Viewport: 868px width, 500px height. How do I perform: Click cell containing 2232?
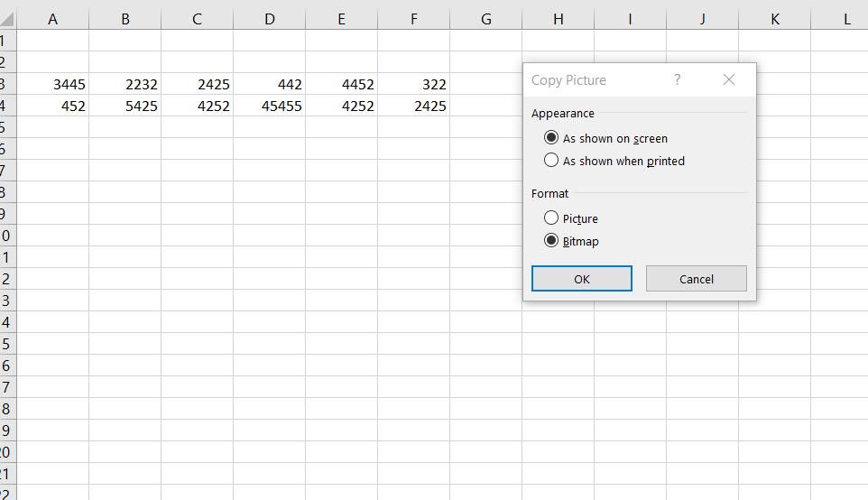pos(125,84)
